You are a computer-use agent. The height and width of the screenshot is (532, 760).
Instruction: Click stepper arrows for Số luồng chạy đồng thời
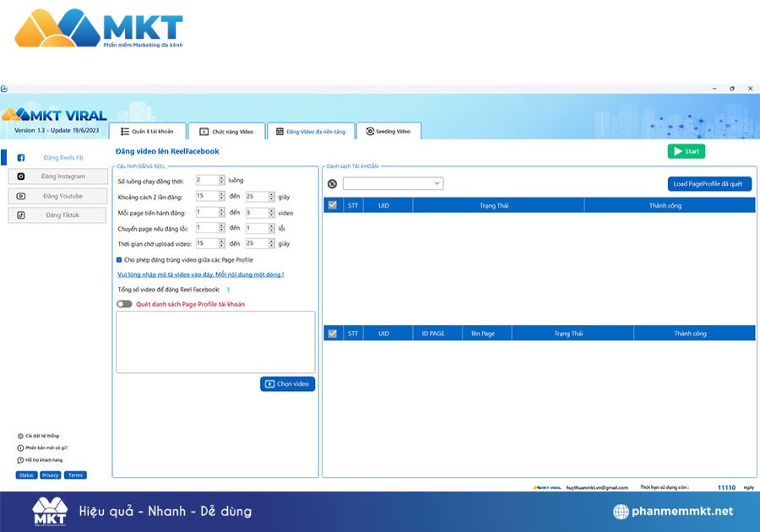(222, 180)
